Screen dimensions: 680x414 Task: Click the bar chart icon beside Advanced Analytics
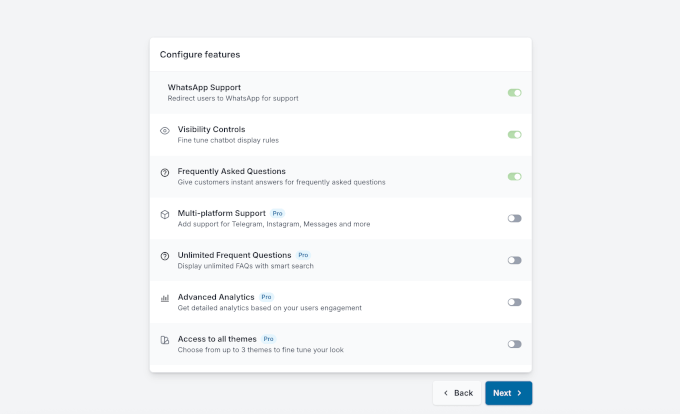pos(165,298)
